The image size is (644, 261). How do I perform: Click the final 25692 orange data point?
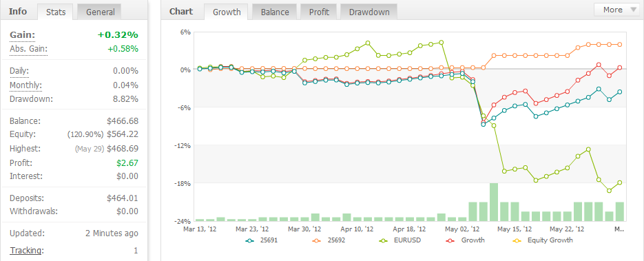point(619,44)
